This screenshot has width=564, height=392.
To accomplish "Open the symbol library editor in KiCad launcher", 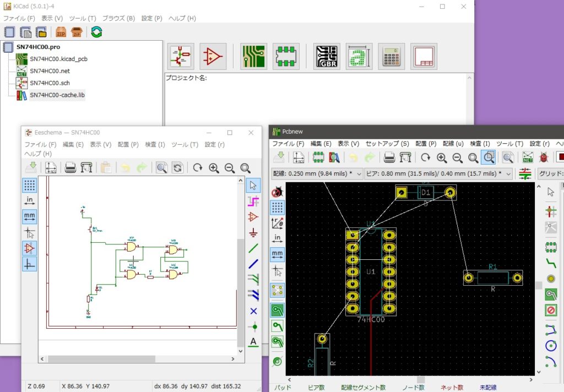I will (x=213, y=57).
